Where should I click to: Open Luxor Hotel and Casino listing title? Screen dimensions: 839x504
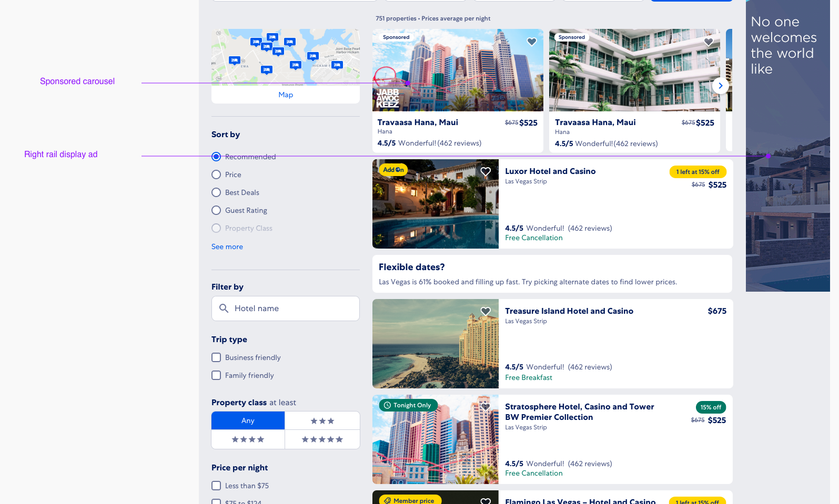pyautogui.click(x=550, y=171)
